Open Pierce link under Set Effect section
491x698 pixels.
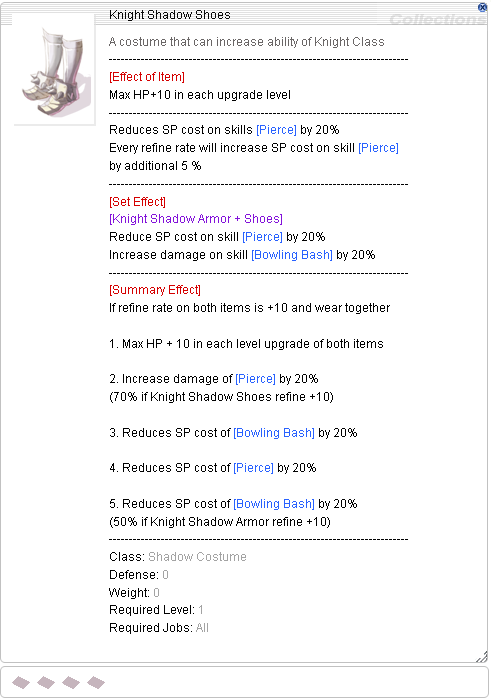(x=262, y=236)
